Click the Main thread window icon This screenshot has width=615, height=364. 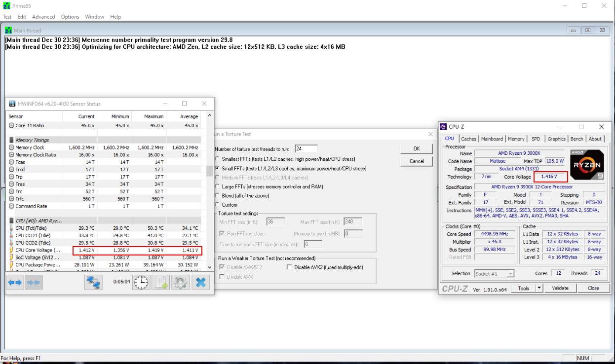tap(8, 31)
